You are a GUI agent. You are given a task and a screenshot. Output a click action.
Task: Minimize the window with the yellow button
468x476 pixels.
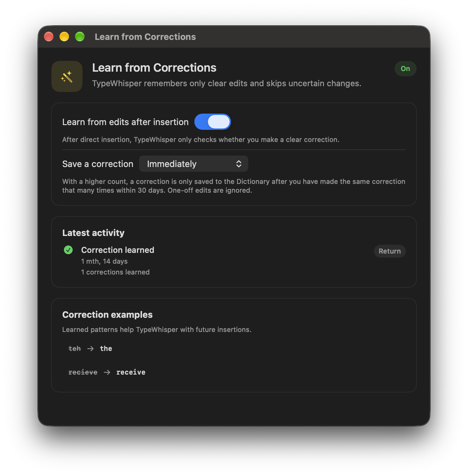point(64,37)
